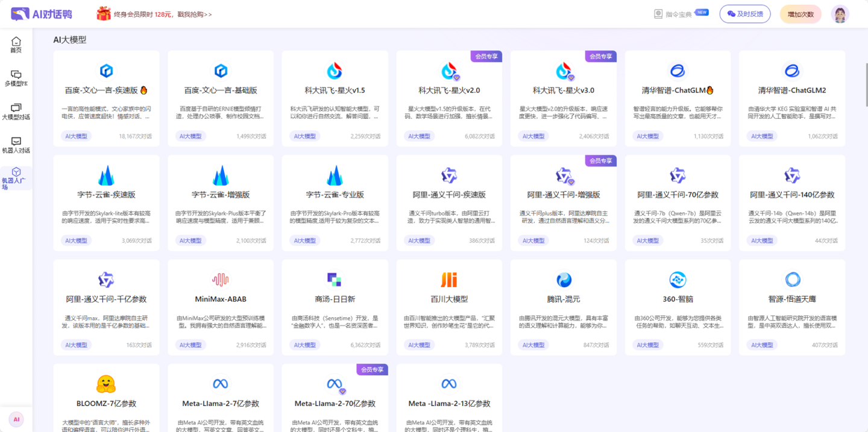Click the 科大讯飞-星火v2.0 icon
Viewport: 868px width, 432px height.
pyautogui.click(x=450, y=71)
